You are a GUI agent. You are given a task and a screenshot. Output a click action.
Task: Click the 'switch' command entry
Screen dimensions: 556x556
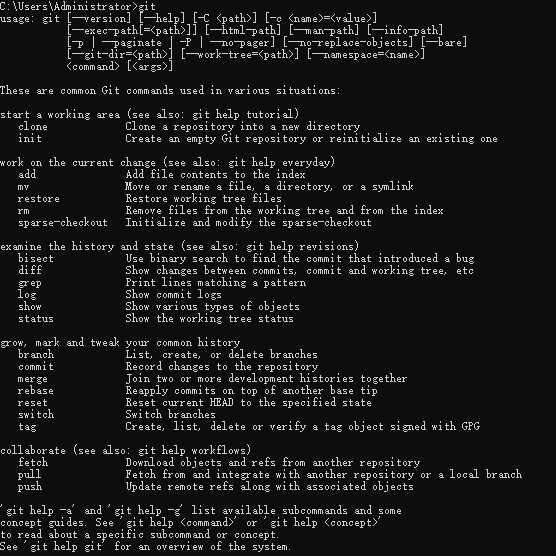(x=36, y=415)
